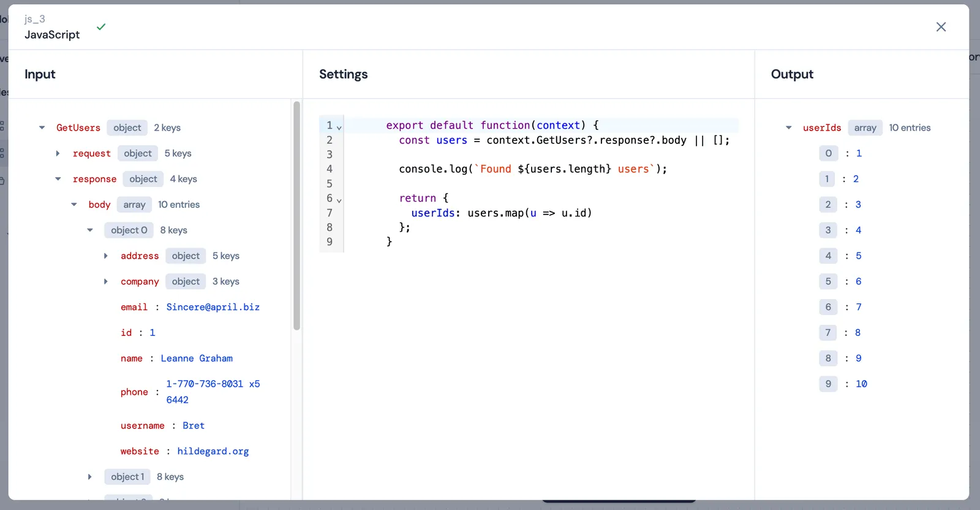Click the username value Bret
Image resolution: width=980 pixels, height=510 pixels.
(x=194, y=426)
